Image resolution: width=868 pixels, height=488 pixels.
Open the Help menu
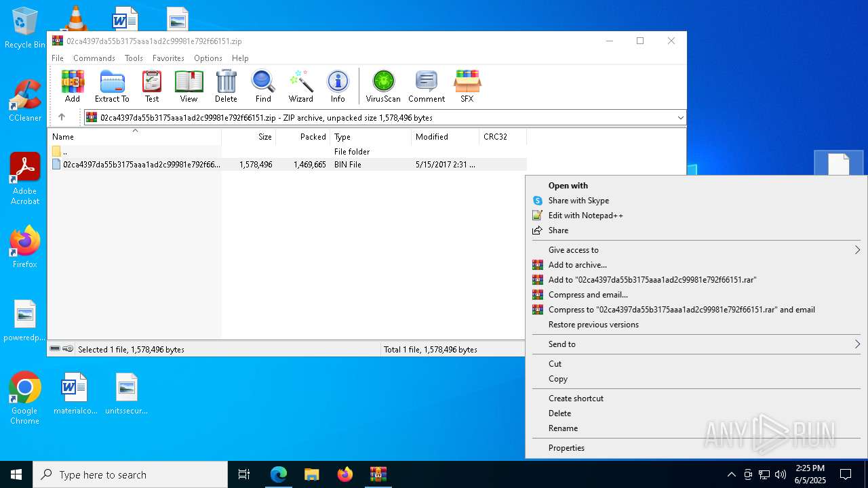point(240,58)
